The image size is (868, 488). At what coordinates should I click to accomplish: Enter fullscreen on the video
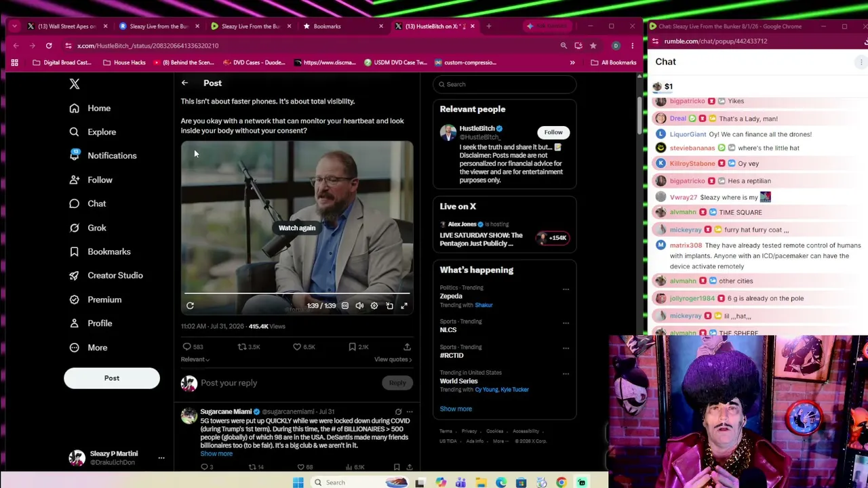click(404, 306)
